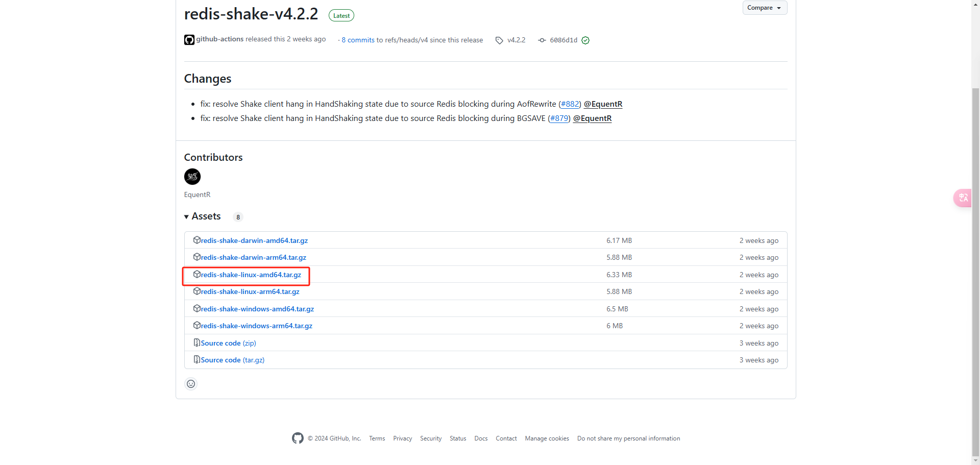The width and height of the screenshot is (980, 465).
Task: Click the EquentR contributor name text
Action: [197, 194]
